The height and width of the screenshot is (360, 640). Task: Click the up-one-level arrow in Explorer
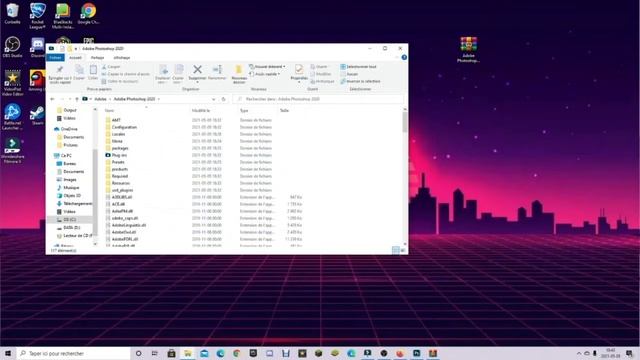tap(76, 99)
